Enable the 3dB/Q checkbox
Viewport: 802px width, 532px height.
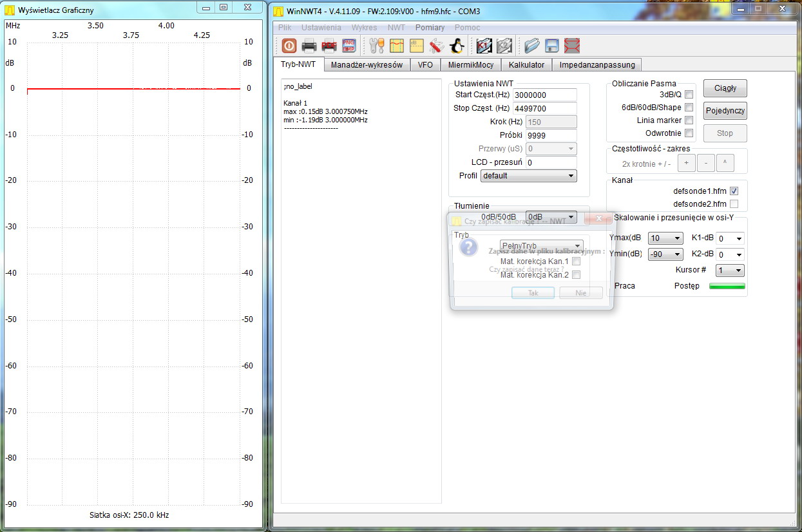point(689,95)
